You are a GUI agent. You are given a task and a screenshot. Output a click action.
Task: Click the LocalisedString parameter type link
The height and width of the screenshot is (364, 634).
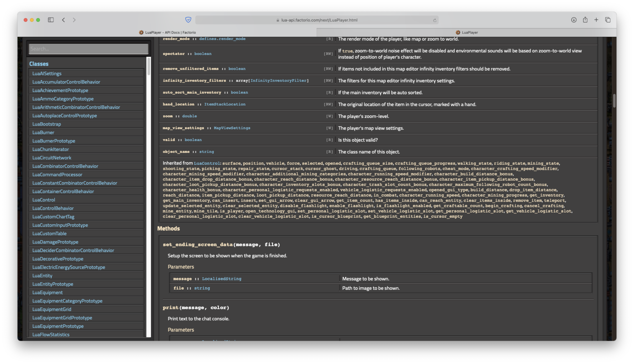[x=222, y=279]
